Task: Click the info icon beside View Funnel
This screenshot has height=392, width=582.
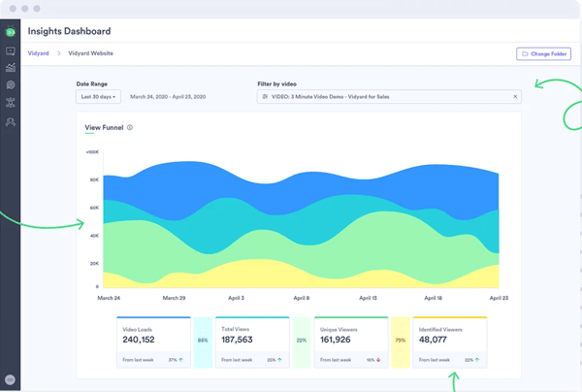Action: click(x=130, y=127)
